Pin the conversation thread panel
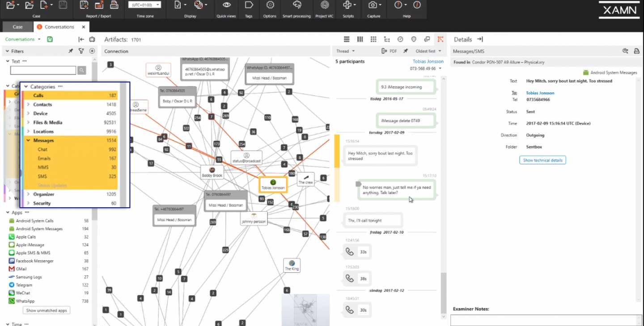This screenshot has height=326, width=644. click(406, 51)
